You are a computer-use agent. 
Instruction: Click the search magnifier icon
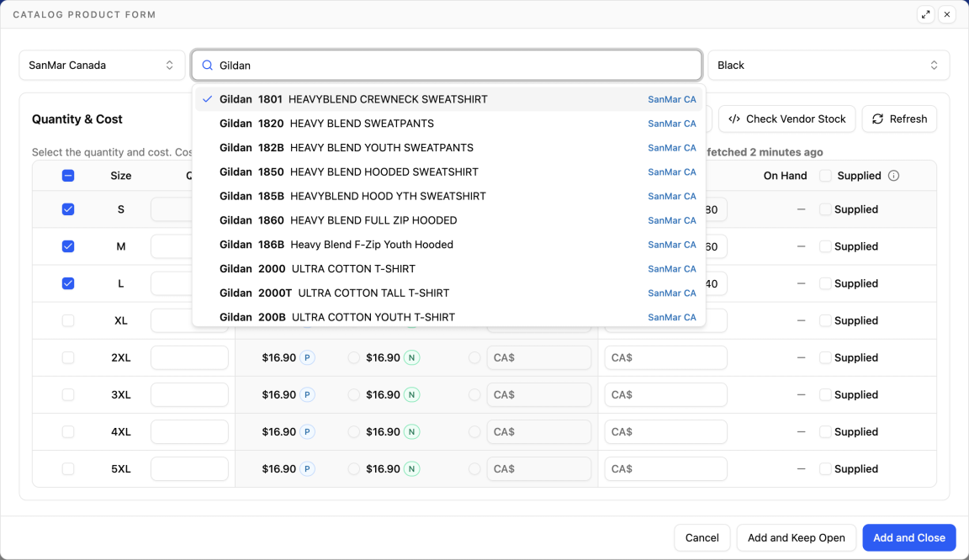point(208,65)
